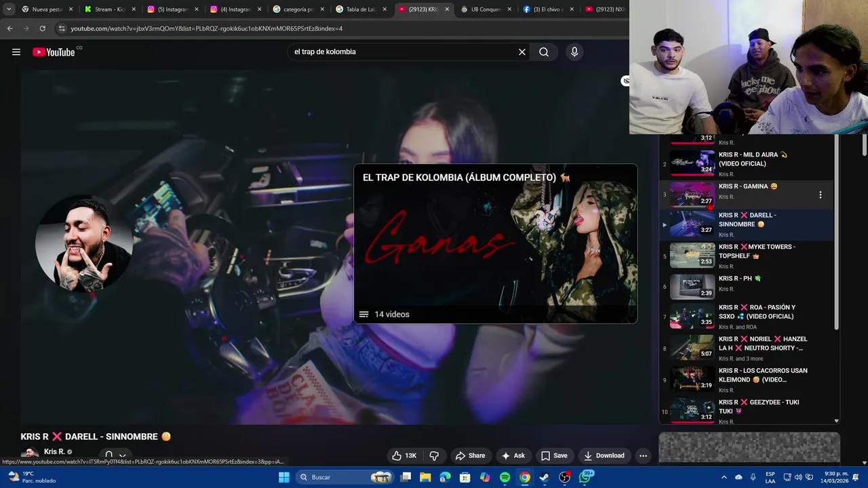This screenshot has width=868, height=488.
Task: Open the 14 videos playlist link
Action: [x=384, y=314]
